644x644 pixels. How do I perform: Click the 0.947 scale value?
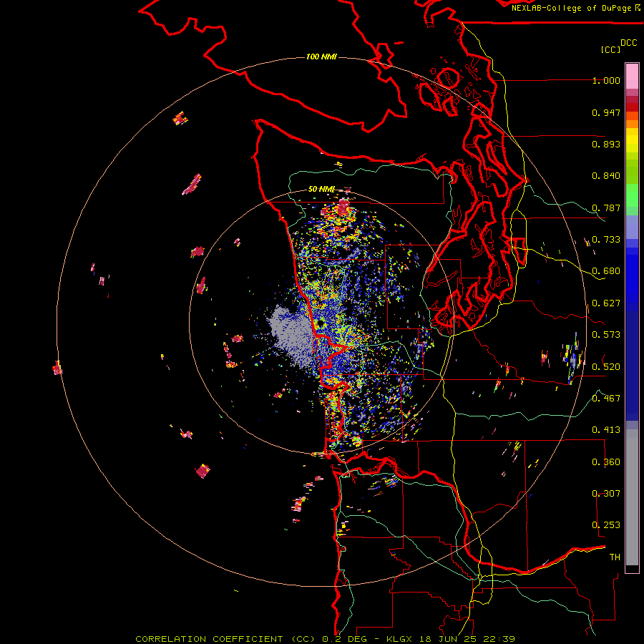pos(606,112)
